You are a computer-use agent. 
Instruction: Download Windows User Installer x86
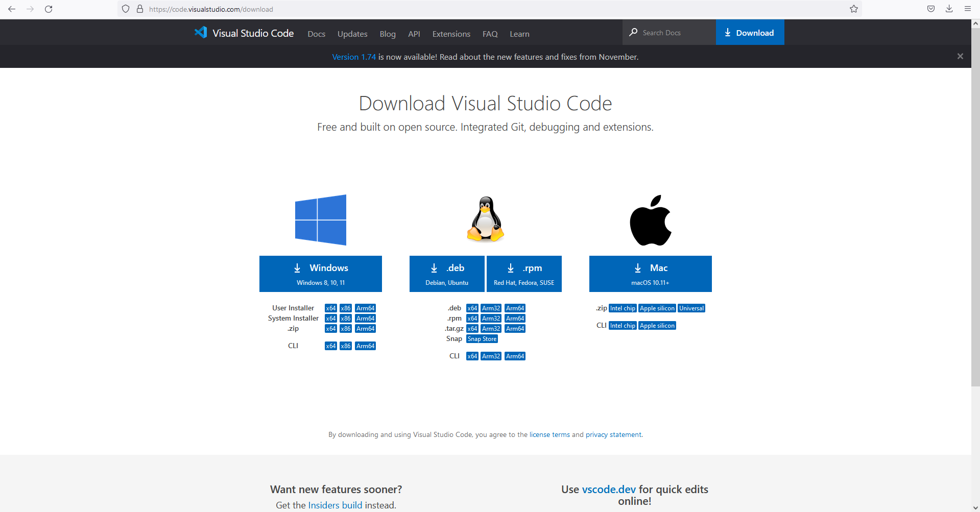coord(346,308)
